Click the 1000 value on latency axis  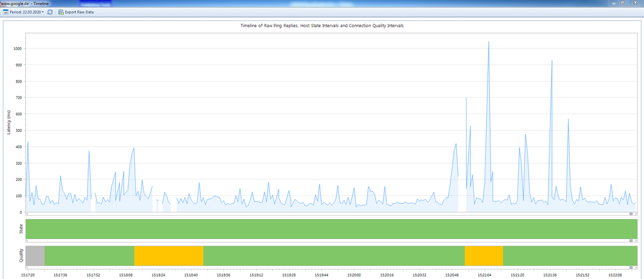(x=18, y=48)
